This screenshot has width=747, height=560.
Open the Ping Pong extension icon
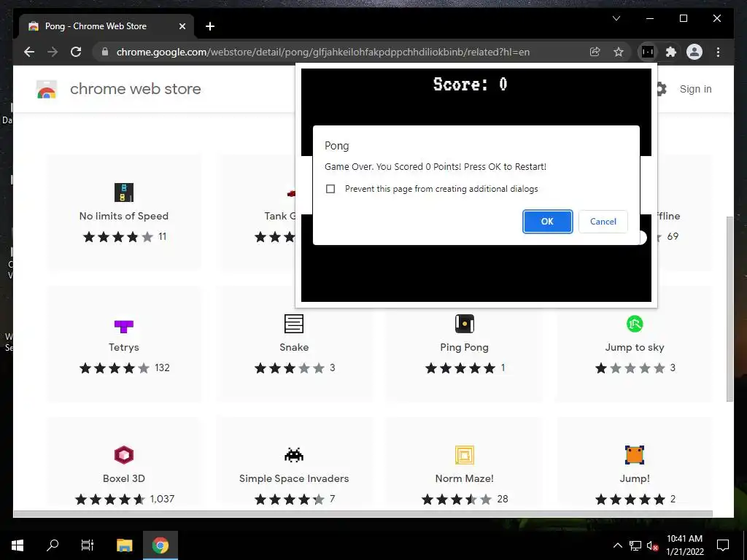tap(465, 324)
